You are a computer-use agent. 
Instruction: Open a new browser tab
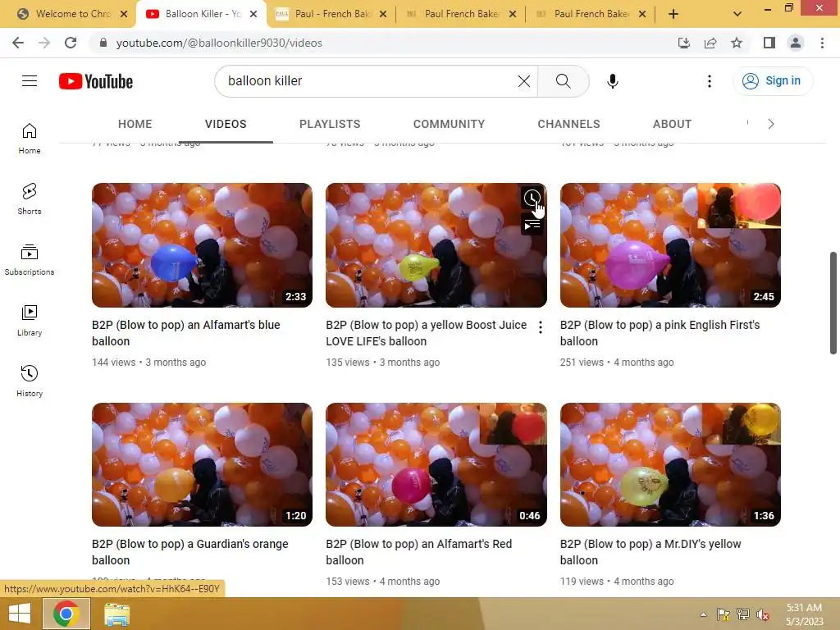[x=673, y=14]
